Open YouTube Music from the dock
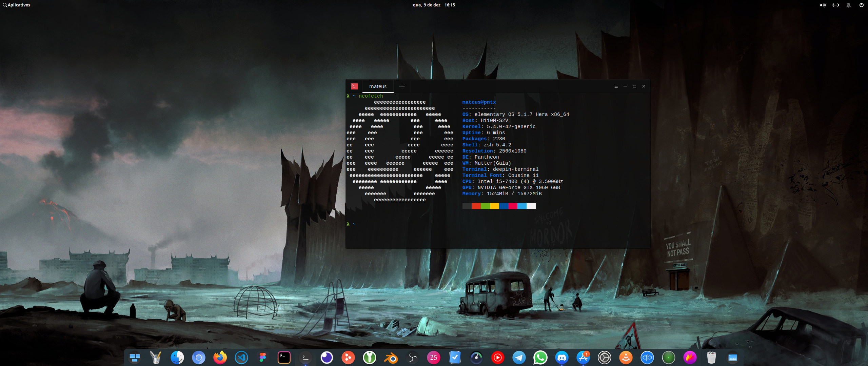This screenshot has height=366, width=868. (498, 358)
